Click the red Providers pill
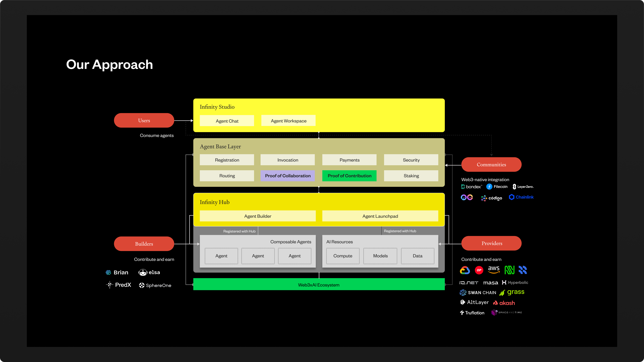Image resolution: width=644 pixels, height=362 pixels. pyautogui.click(x=491, y=243)
